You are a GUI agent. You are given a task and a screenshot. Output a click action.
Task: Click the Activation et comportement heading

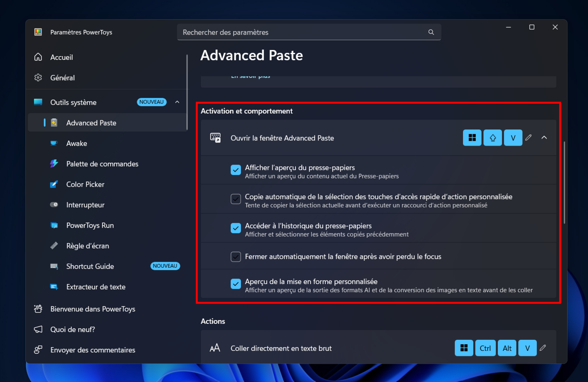pyautogui.click(x=247, y=111)
